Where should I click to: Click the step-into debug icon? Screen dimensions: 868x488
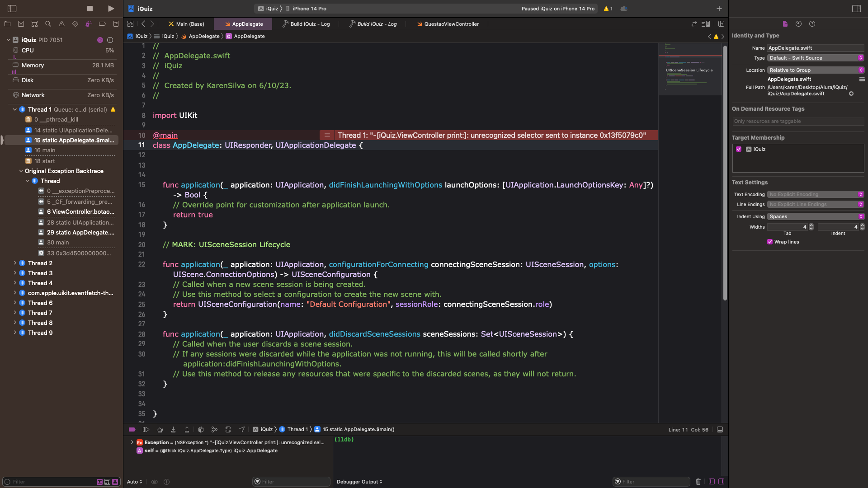pos(173,429)
